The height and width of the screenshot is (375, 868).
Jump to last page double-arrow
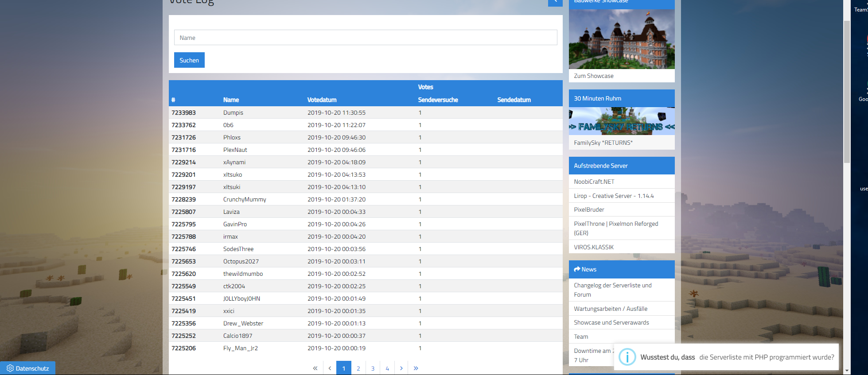point(416,368)
